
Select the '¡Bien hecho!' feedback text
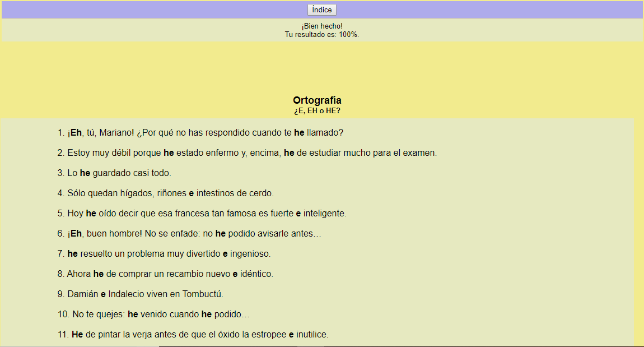coord(321,26)
